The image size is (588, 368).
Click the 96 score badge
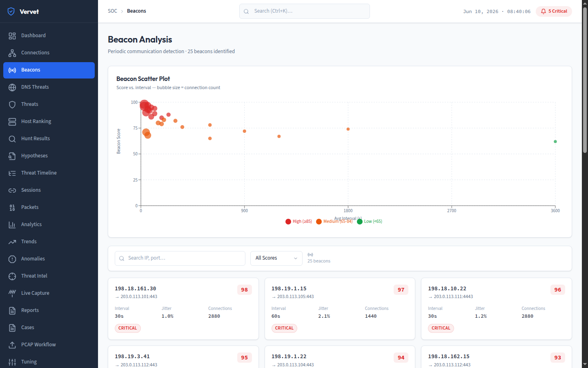coord(558,290)
